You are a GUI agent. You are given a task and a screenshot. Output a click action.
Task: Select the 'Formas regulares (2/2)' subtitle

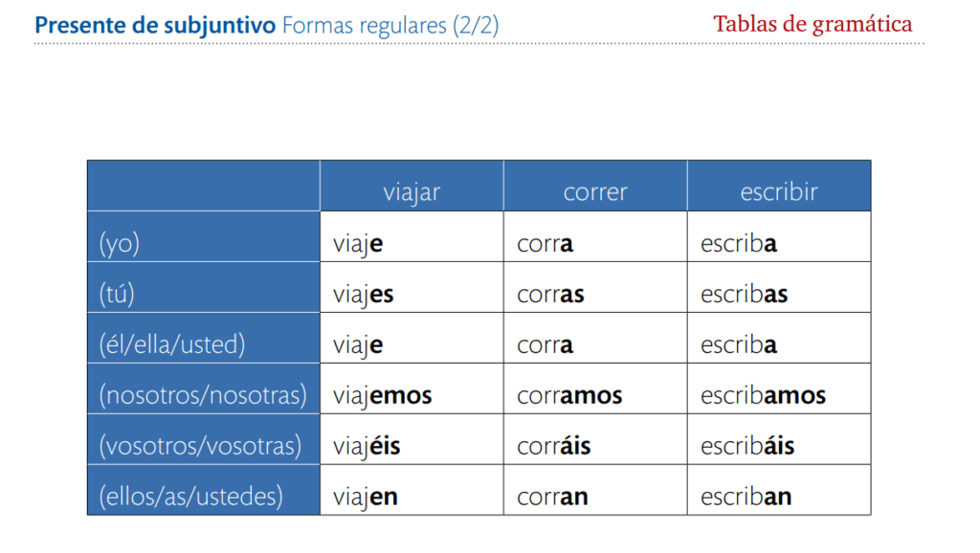click(x=390, y=26)
